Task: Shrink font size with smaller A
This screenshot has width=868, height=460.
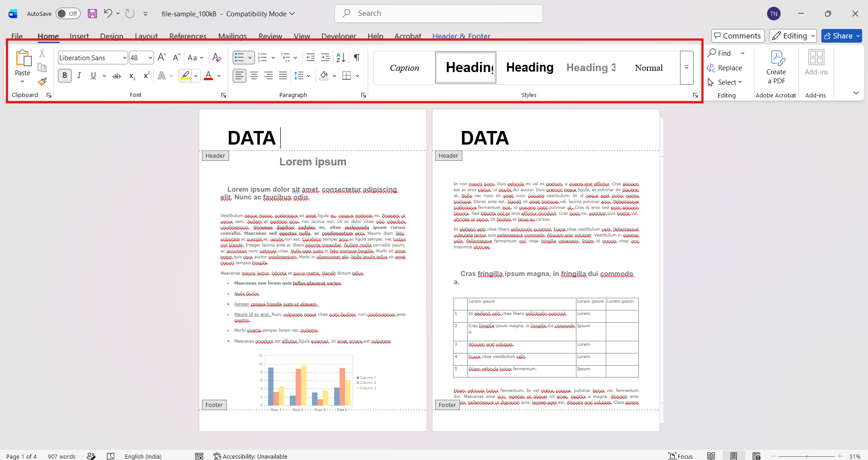Action: click(x=177, y=58)
